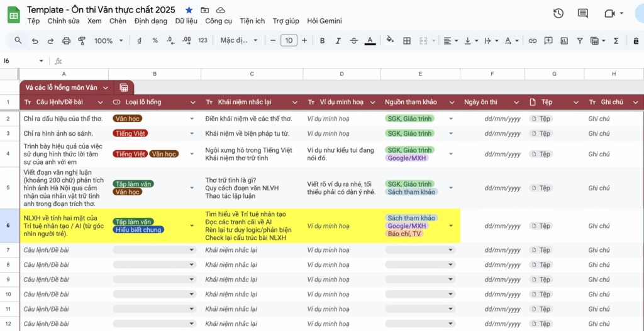The image size is (644, 331).
Task: Click the 'Hỏi Gemini' menu link
Action: click(x=324, y=21)
